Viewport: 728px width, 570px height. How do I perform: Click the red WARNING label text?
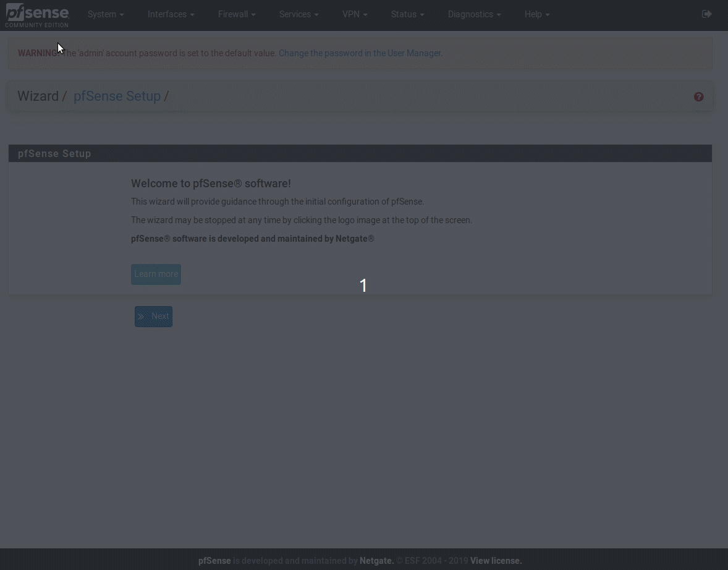[38, 53]
